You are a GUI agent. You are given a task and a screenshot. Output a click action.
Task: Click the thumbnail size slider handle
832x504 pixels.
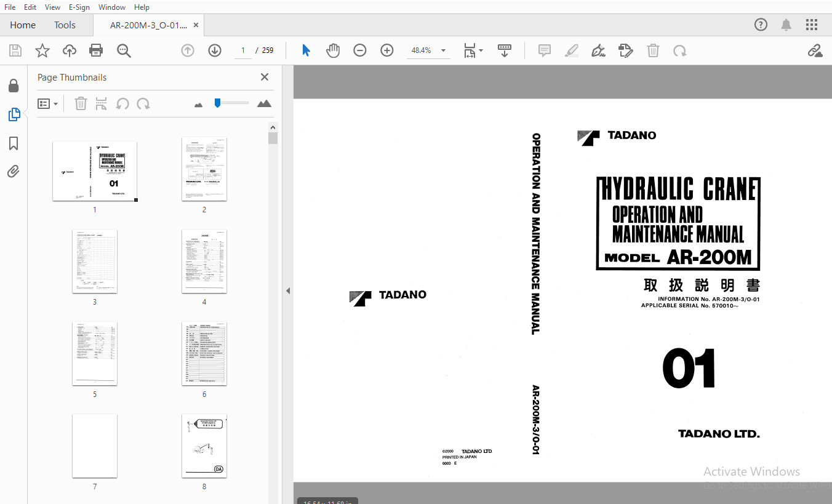[217, 103]
